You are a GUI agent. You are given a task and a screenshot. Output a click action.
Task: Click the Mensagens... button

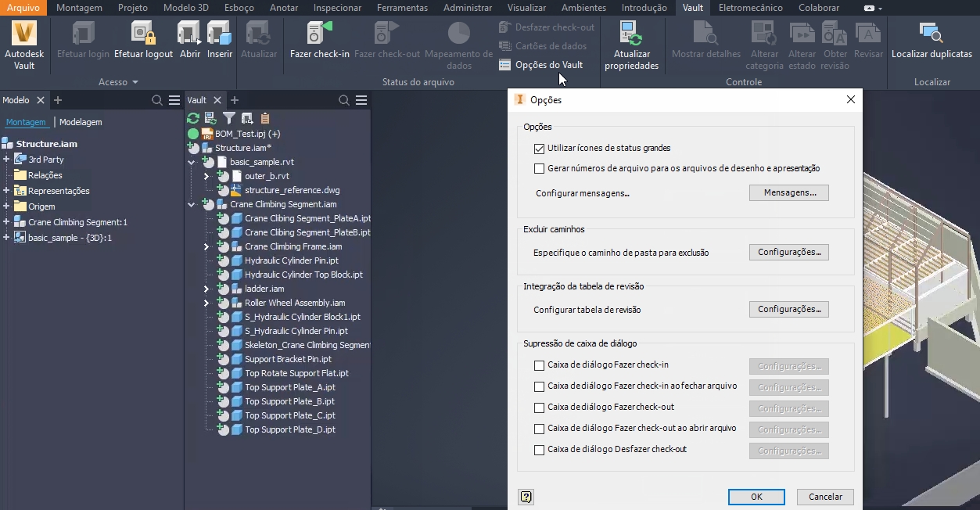(789, 192)
